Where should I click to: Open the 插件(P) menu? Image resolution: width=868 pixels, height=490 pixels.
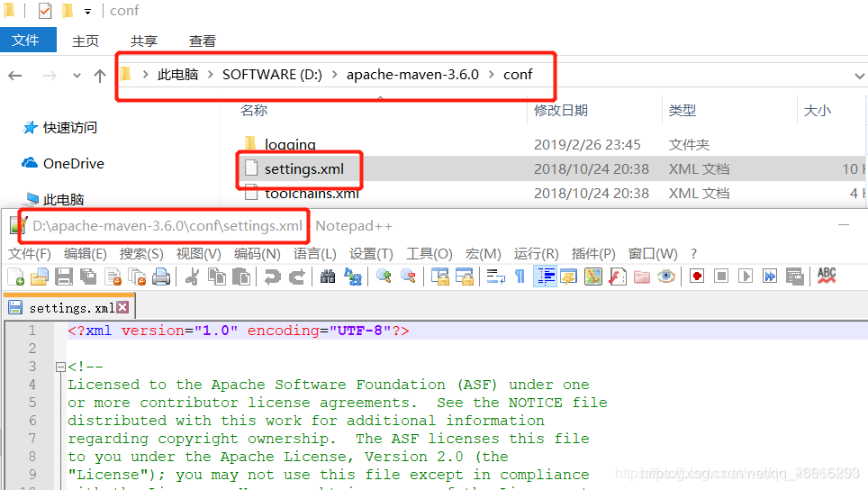coord(593,254)
